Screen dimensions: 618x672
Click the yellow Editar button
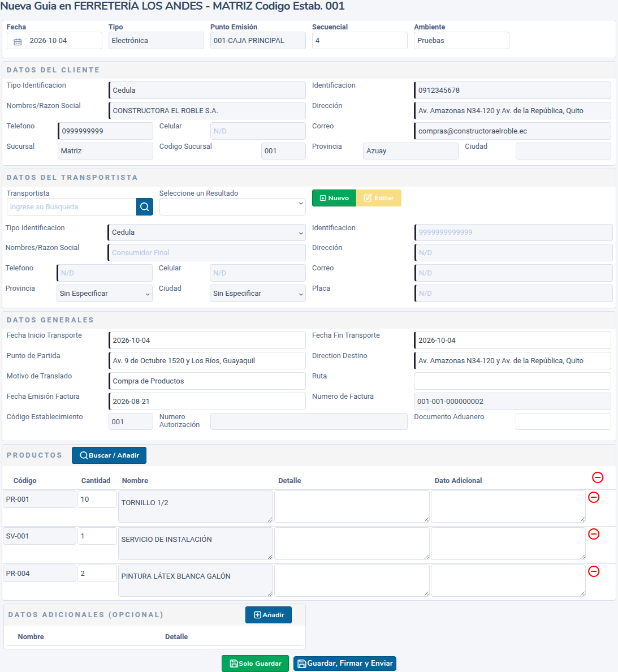coord(379,198)
